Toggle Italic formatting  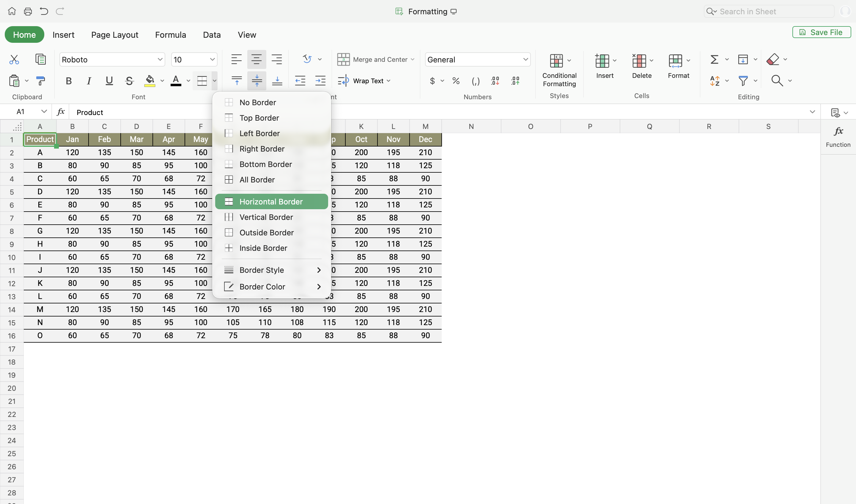pos(89,81)
